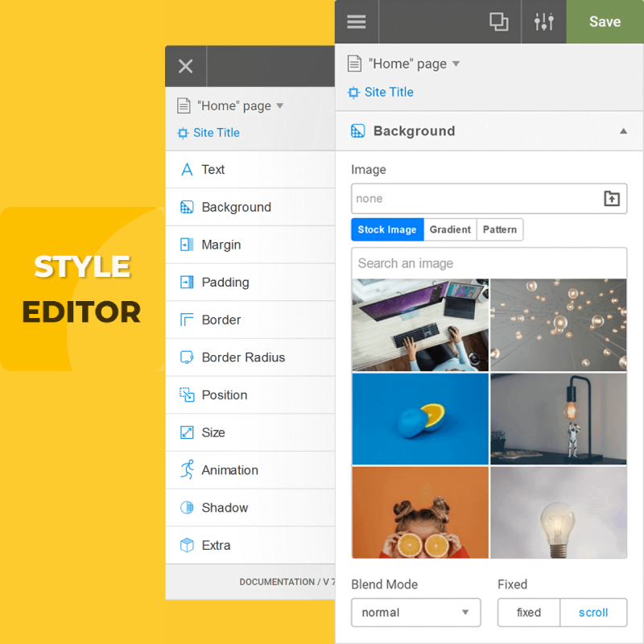Screen dimensions: 644x644
Task: Click the Save button
Action: [x=605, y=22]
